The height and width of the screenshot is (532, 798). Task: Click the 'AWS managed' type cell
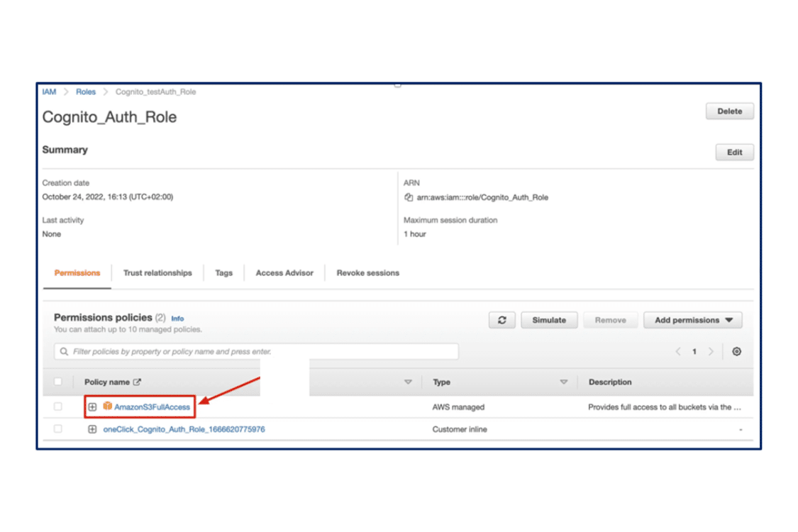[458, 406]
